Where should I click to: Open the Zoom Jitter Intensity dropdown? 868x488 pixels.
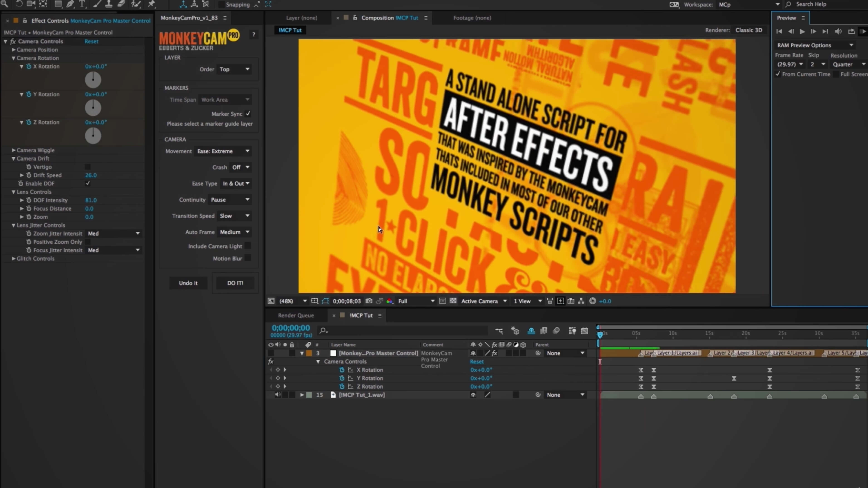click(x=114, y=233)
